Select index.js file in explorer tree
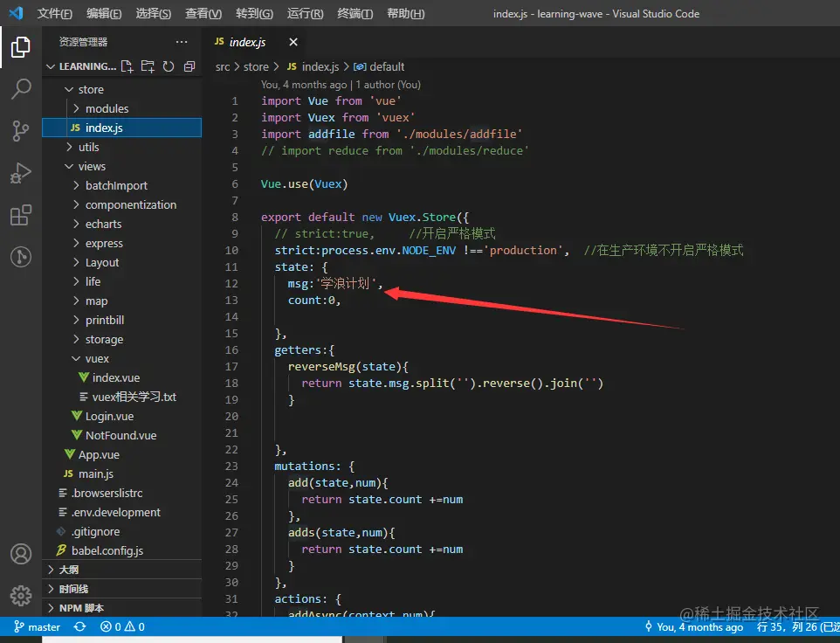 coord(121,128)
